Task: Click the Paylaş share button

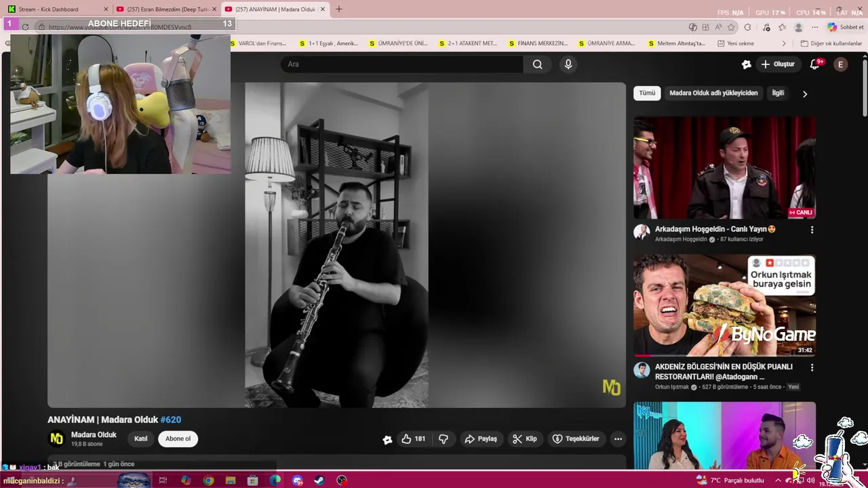Action: 480,439
